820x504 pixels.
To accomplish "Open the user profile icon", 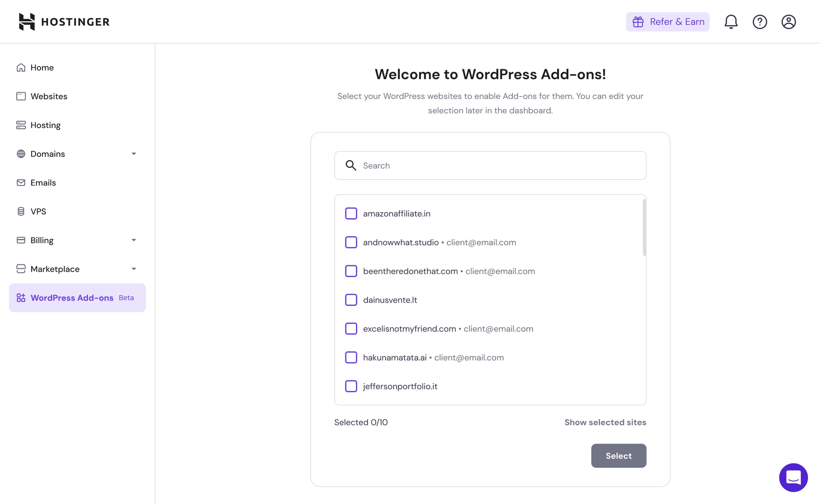I will pos(788,22).
